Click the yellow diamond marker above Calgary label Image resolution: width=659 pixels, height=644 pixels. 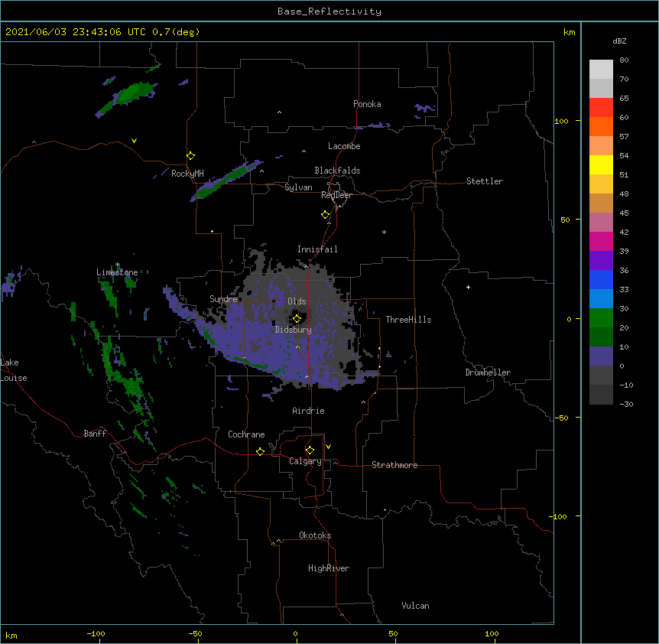pyautogui.click(x=310, y=450)
